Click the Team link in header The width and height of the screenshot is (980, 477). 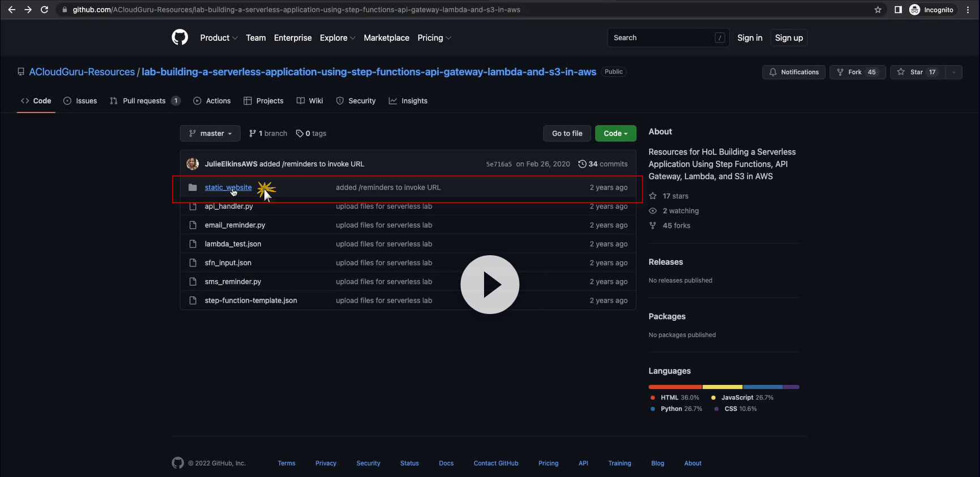click(x=256, y=38)
